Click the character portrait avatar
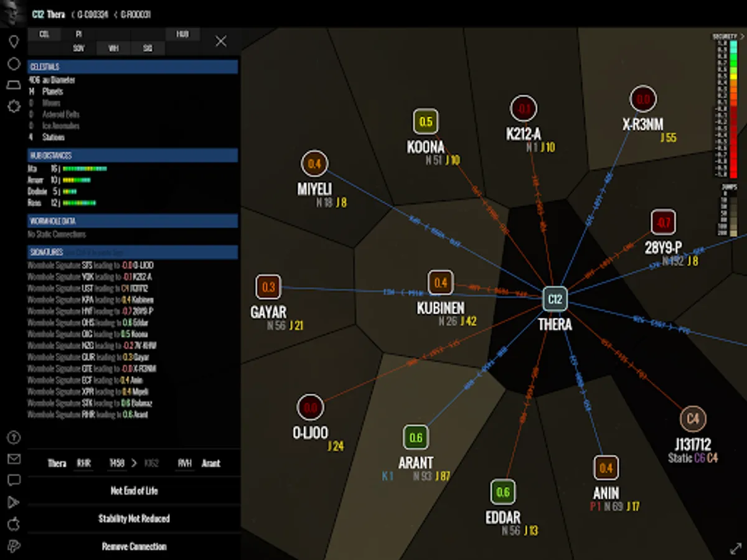Screen dimensions: 747x560 13,13
